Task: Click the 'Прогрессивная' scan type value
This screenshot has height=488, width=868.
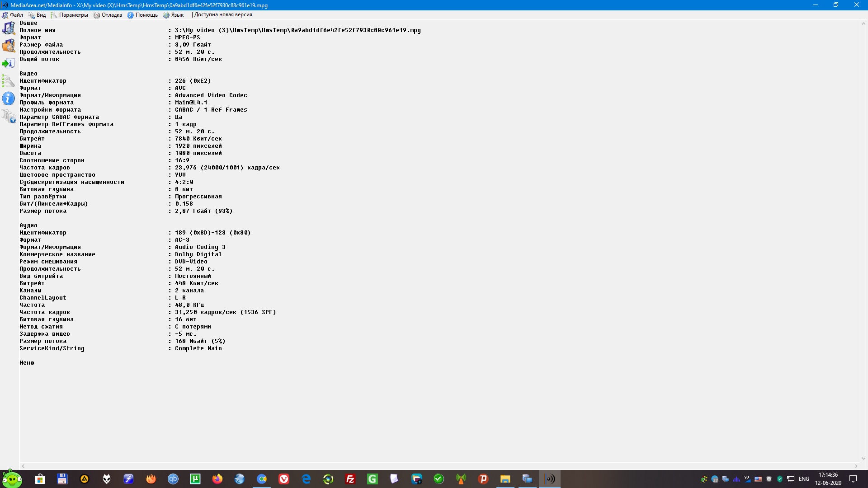Action: 198,197
